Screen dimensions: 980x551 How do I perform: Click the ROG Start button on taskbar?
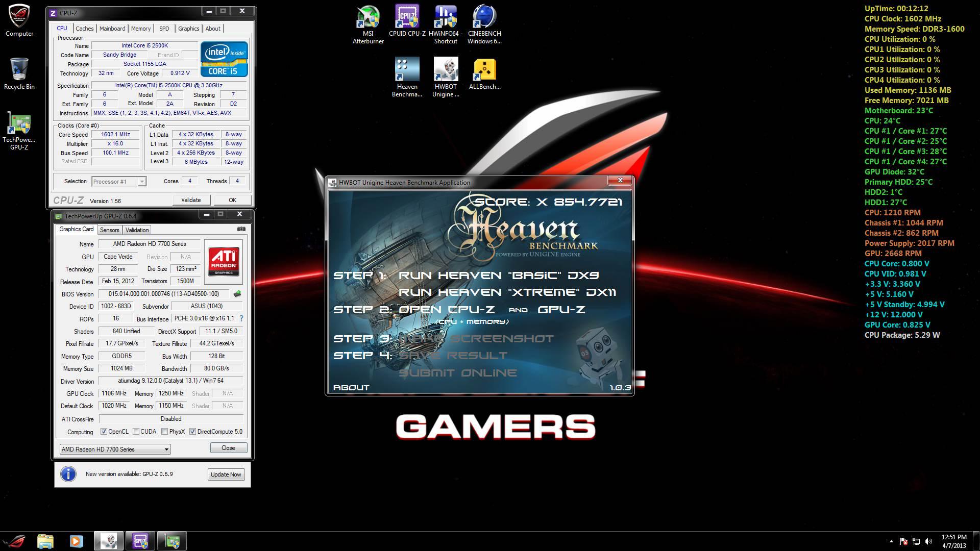coord(14,541)
